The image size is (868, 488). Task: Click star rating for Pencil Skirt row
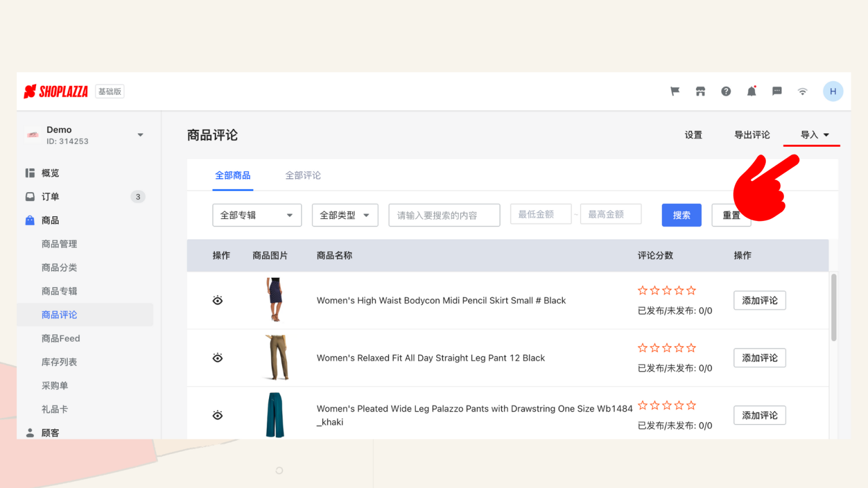667,290
